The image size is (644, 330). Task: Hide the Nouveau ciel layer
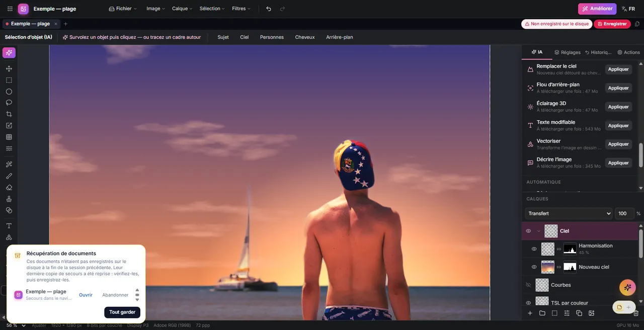(534, 267)
